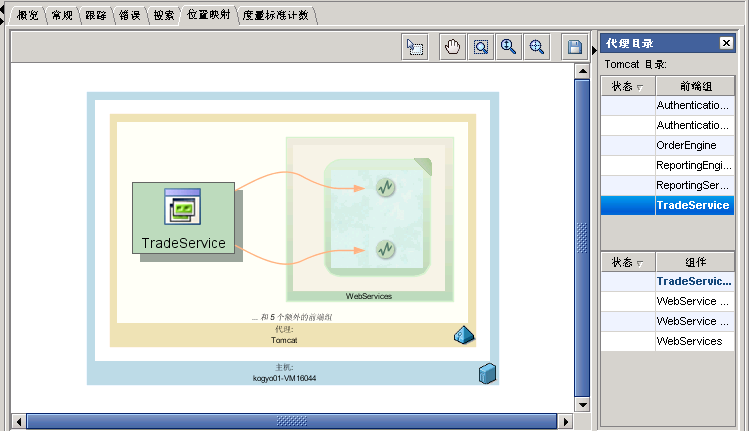Select the 位置映射 tab
749x431 pixels.
209,15
